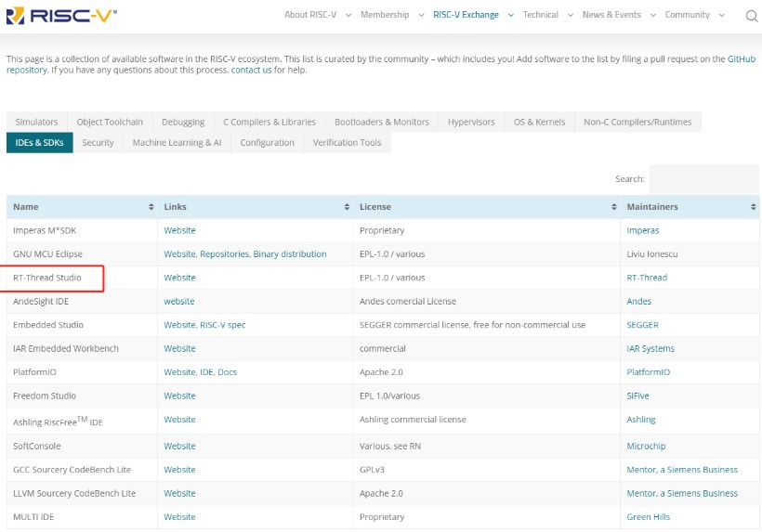Open Mentor link in GCC Sourcery CodeBench row
The height and width of the screenshot is (532, 762).
[x=682, y=470]
